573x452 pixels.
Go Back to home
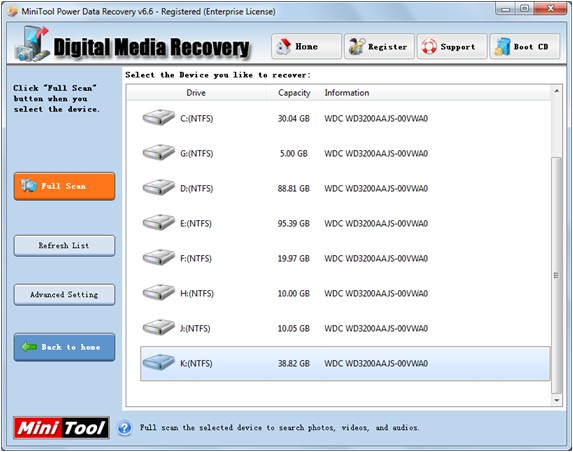64,347
